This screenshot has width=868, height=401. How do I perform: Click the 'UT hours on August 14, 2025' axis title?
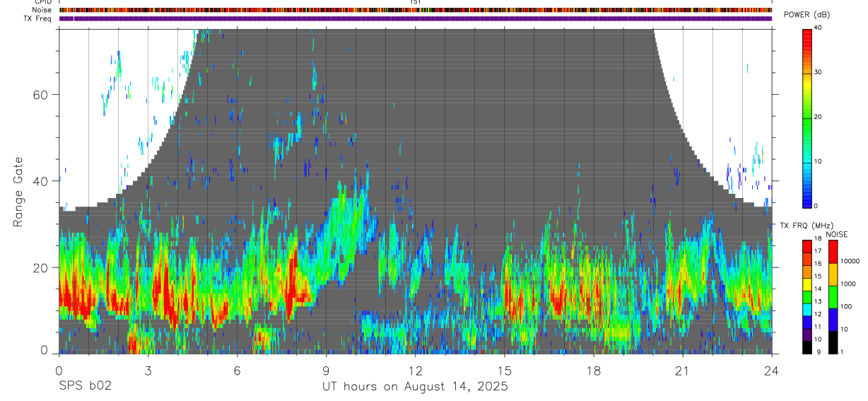415,387
